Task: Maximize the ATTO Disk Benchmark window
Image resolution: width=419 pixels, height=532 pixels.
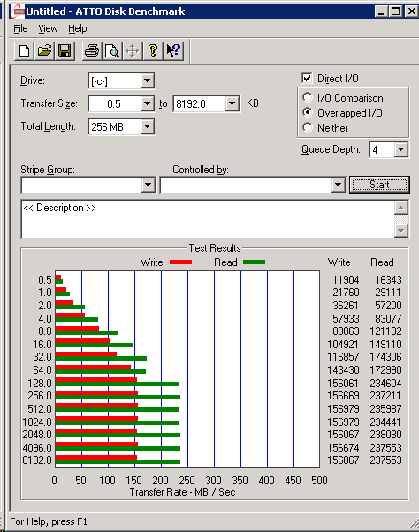Action: 395,11
